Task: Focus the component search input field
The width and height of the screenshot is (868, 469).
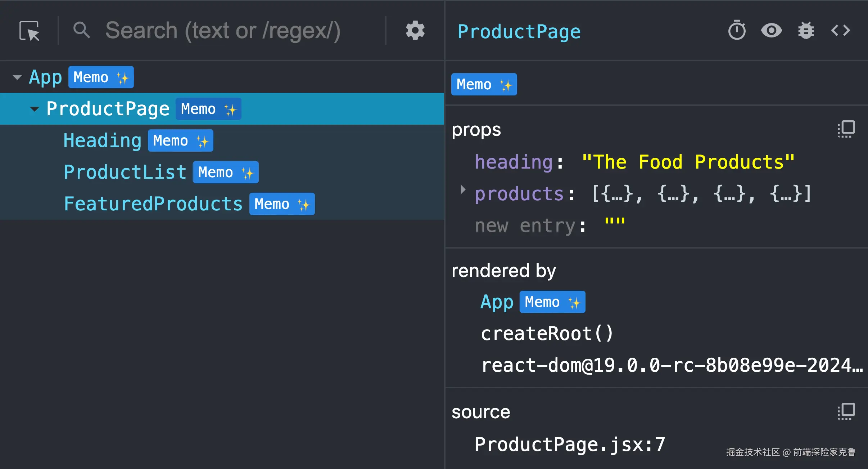Action: coord(223,31)
